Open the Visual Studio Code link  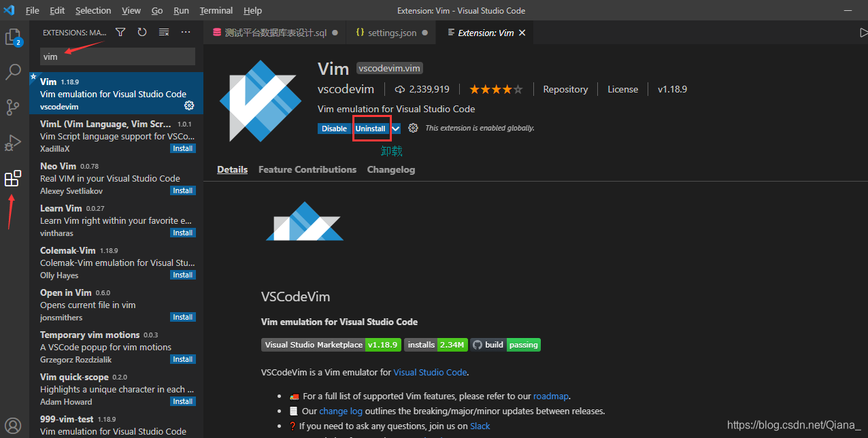point(430,372)
